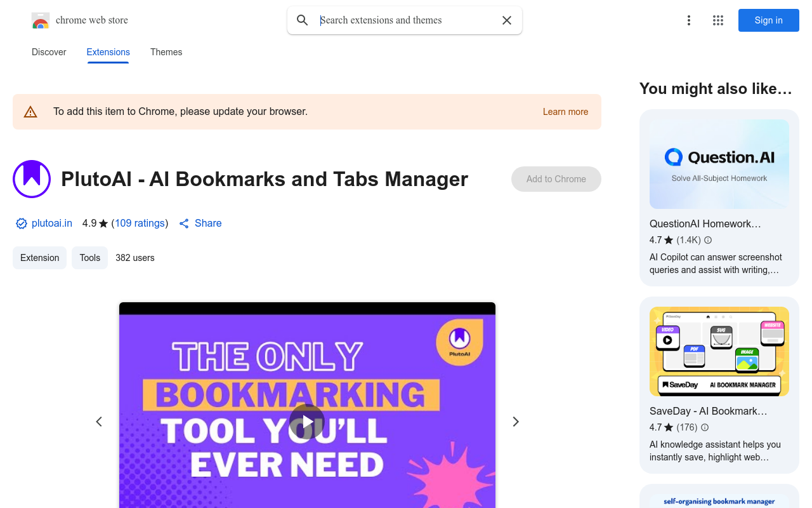Open the Themes tab

166,52
